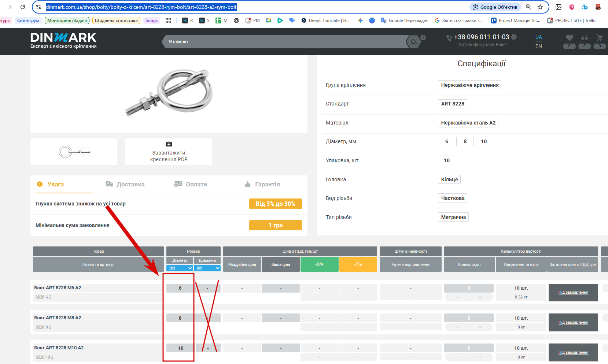Click the 'Кільце' head tag
The height and width of the screenshot is (364, 608).
click(x=449, y=179)
